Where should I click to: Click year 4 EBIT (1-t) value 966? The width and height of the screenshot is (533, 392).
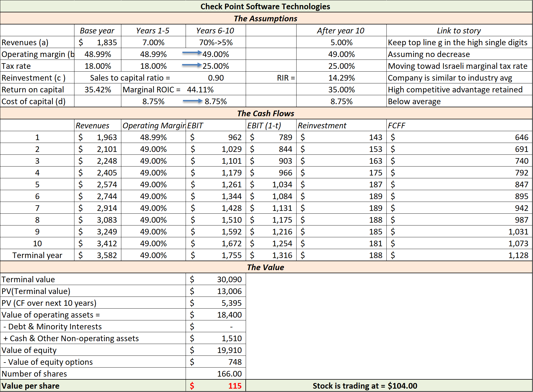point(285,173)
